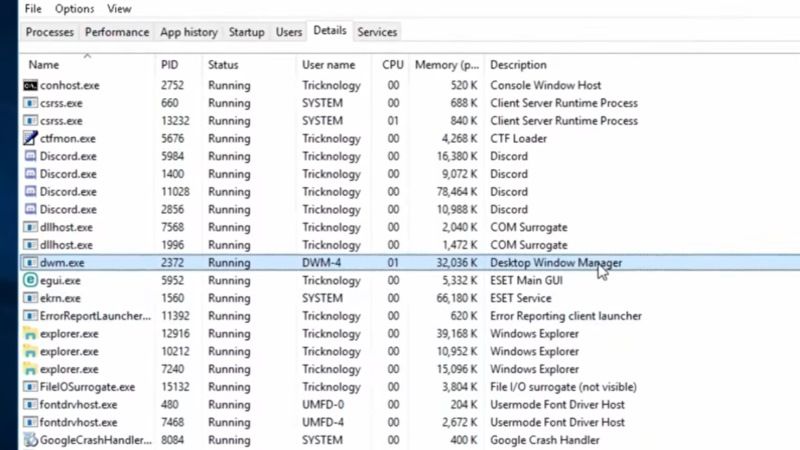The image size is (800, 450).
Task: Click PID value 8084
Action: (x=172, y=440)
